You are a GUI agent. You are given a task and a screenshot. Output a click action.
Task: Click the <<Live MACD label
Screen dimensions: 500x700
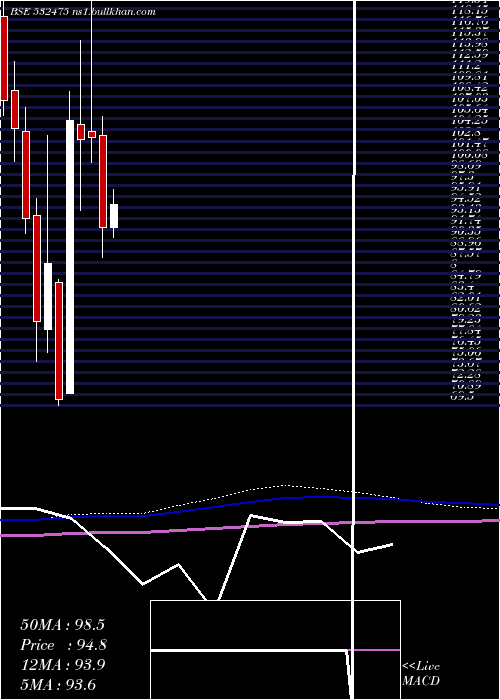pyautogui.click(x=421, y=674)
